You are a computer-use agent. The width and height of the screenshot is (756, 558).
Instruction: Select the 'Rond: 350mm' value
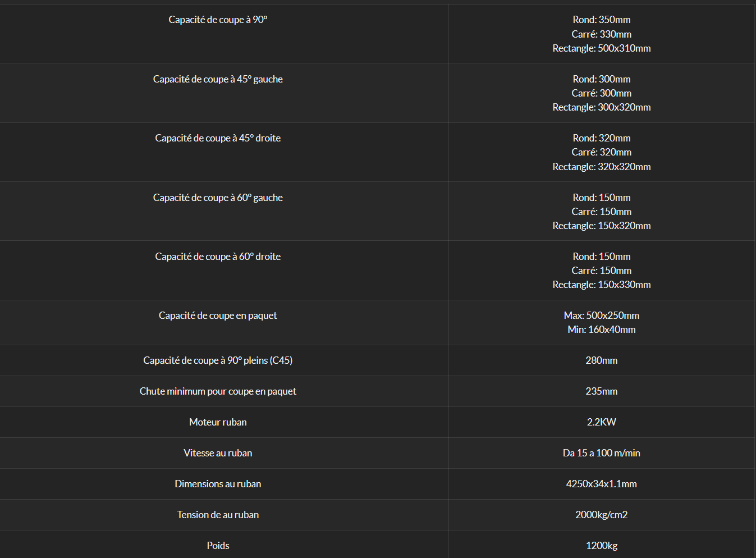coord(602,20)
